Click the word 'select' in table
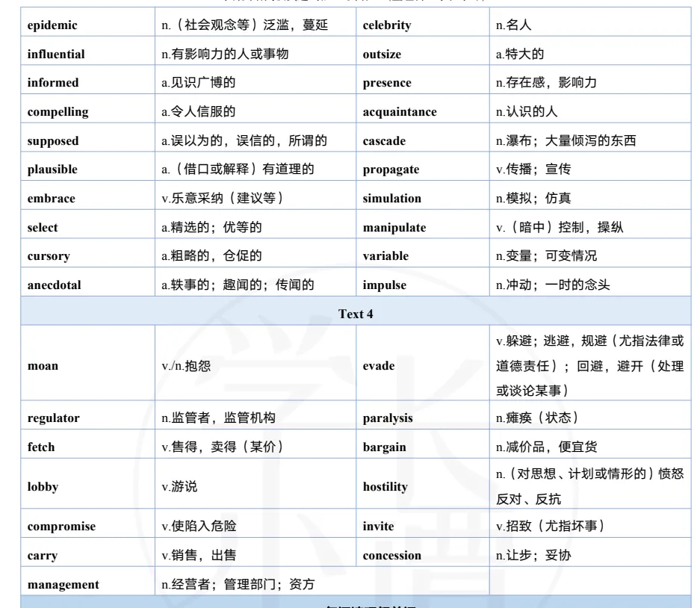This screenshot has width=700, height=608. tap(43, 227)
